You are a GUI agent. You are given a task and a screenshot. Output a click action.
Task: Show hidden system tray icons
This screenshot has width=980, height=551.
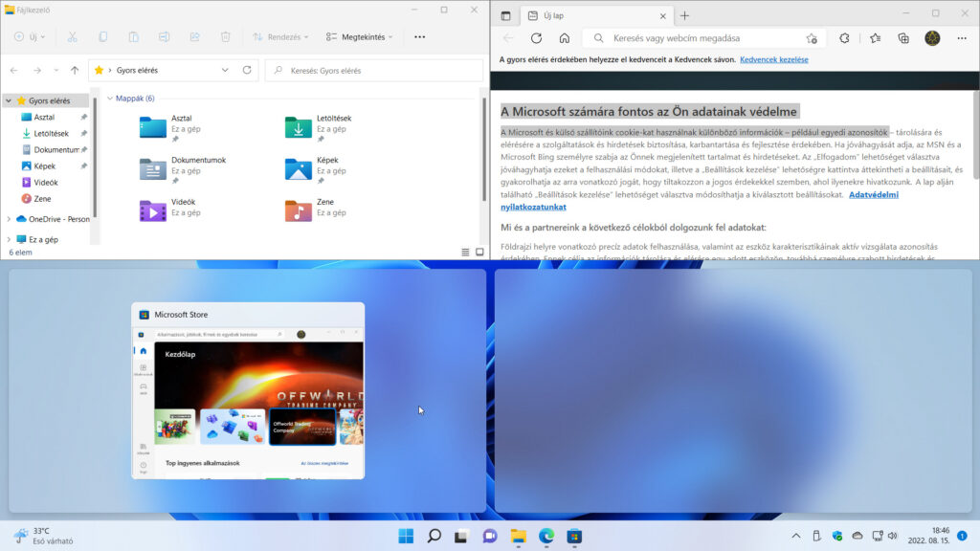click(795, 536)
